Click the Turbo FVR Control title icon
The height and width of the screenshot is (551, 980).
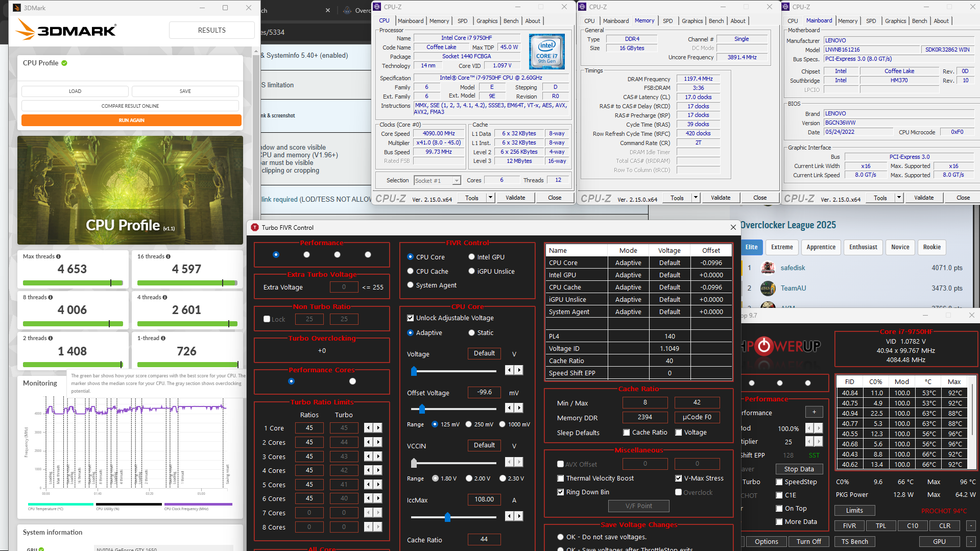[x=255, y=228]
